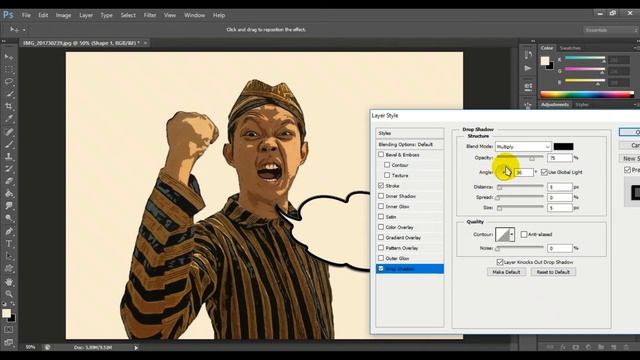Click the Opacity slider track
The image size is (640, 360).
pos(520,157)
